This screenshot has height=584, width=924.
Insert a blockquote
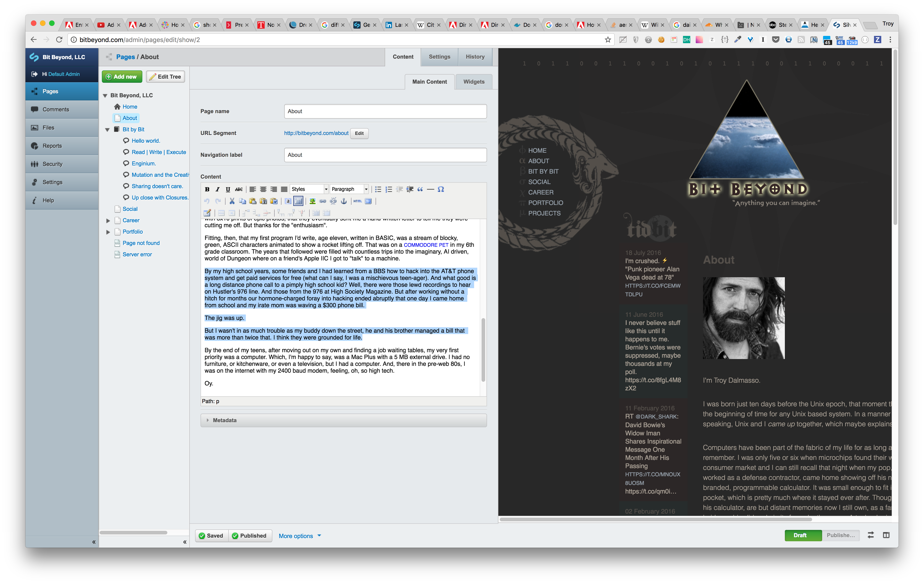(x=420, y=189)
